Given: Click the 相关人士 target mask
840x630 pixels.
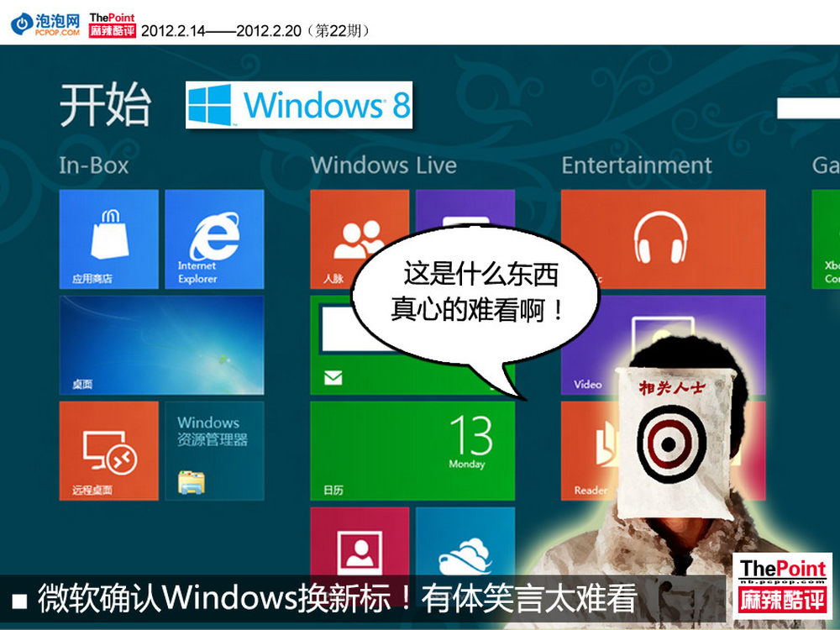Looking at the screenshot, I should [674, 443].
